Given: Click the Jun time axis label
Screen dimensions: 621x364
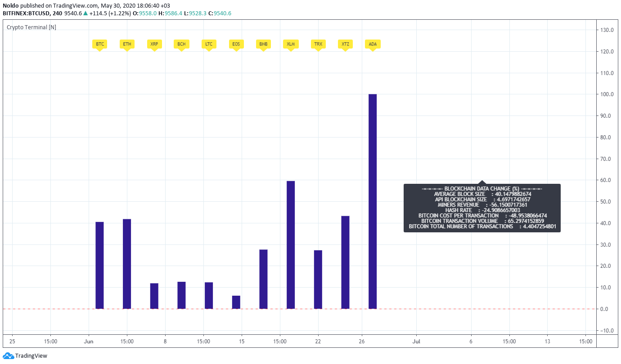Looking at the screenshot, I should 88,342.
